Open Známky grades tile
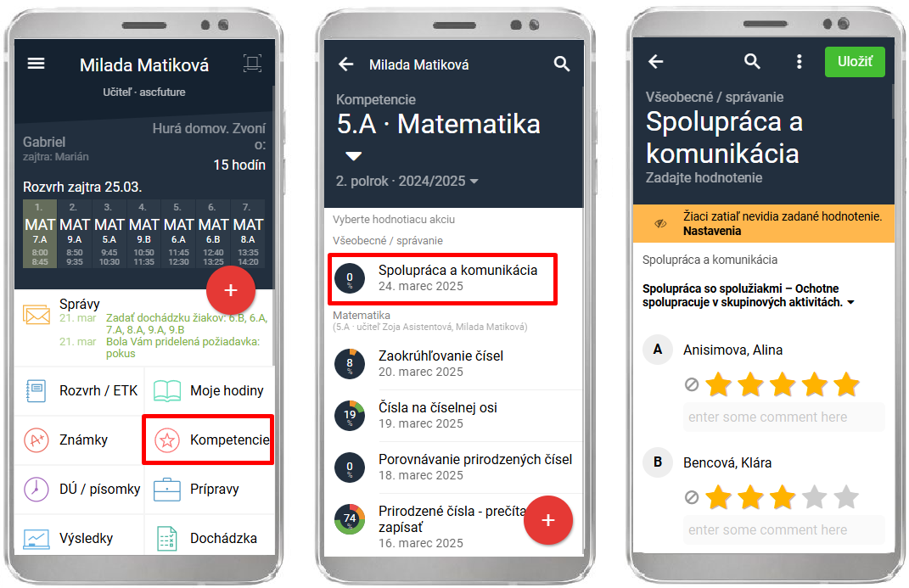Screen dimensions: 909x588 (x=79, y=440)
